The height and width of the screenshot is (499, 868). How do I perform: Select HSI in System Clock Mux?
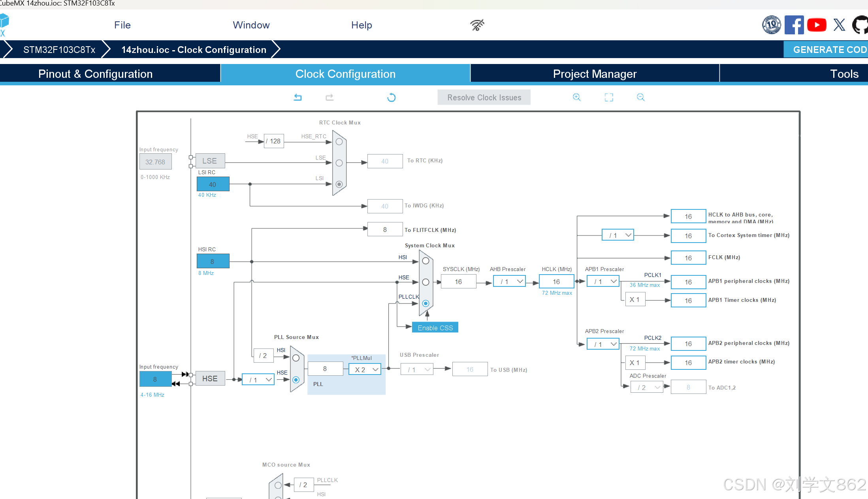pos(426,261)
